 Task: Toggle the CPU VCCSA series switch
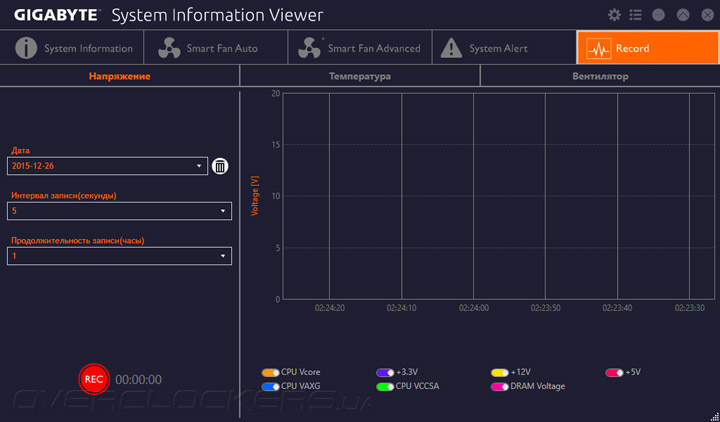tap(385, 387)
